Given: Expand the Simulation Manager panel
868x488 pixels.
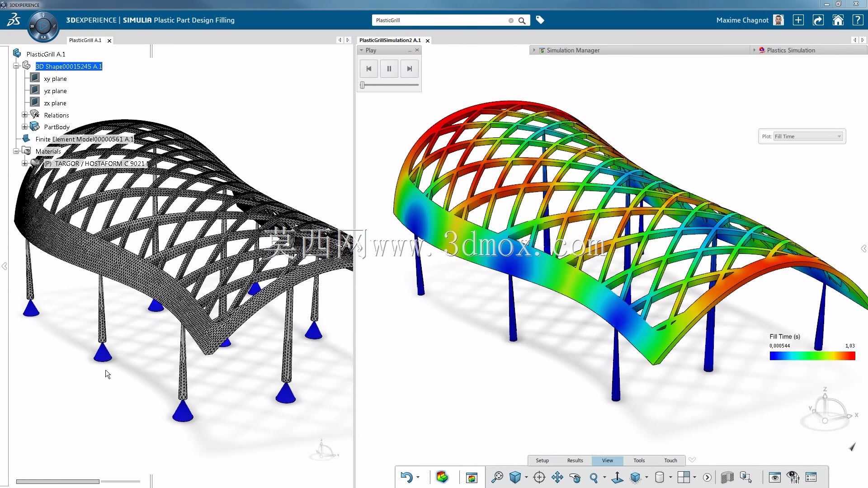Looking at the screenshot, I should click(534, 50).
